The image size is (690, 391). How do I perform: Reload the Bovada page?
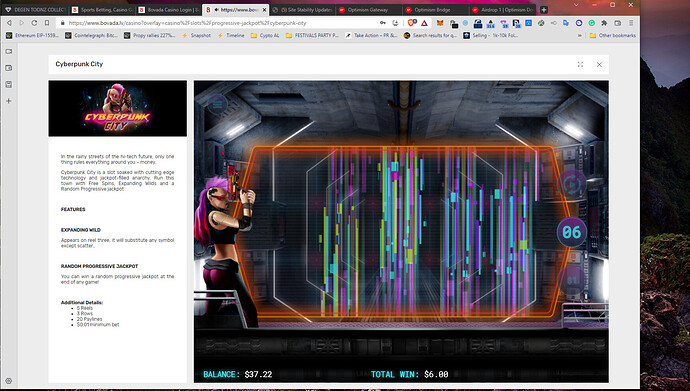pyautogui.click(x=34, y=22)
